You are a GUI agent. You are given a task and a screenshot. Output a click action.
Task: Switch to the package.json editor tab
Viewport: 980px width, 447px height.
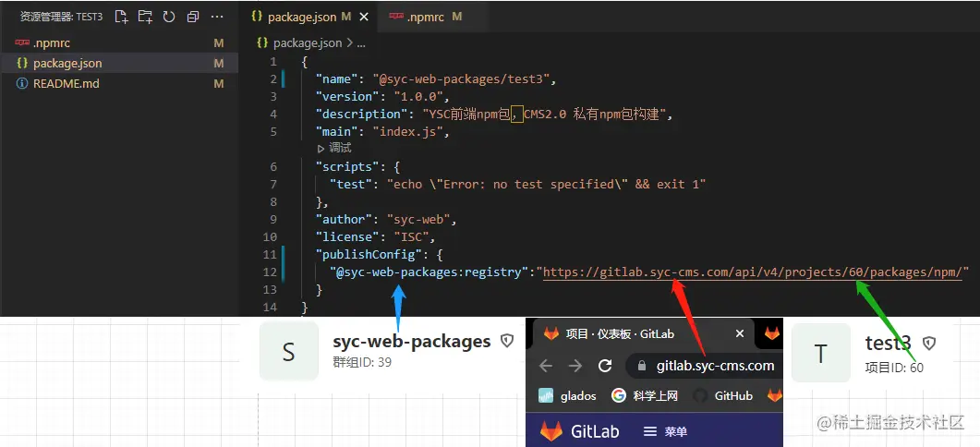tap(301, 17)
